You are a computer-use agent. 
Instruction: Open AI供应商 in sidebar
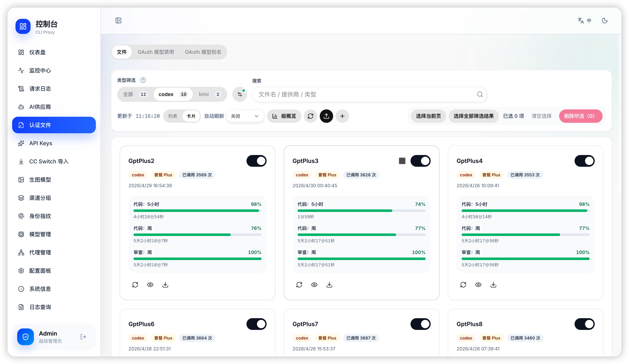(54, 107)
